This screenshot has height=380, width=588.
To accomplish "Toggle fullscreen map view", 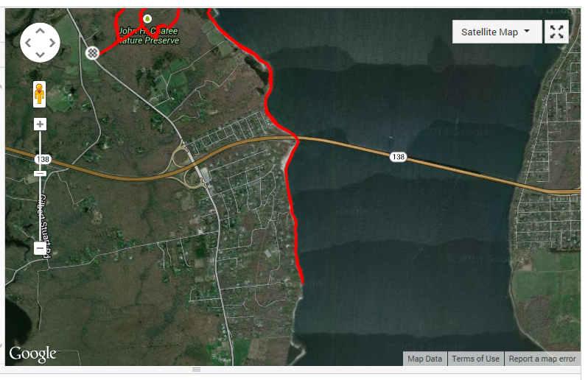I will (556, 32).
